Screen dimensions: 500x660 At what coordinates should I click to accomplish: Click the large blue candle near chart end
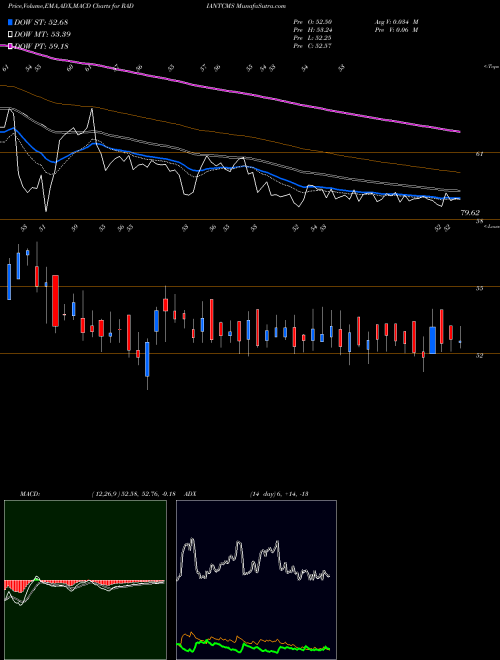pyautogui.click(x=432, y=340)
